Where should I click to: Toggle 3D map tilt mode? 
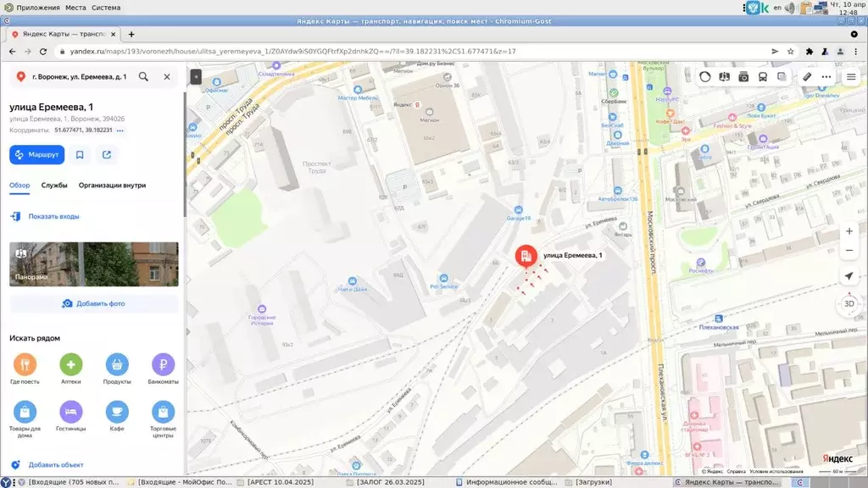tap(849, 304)
